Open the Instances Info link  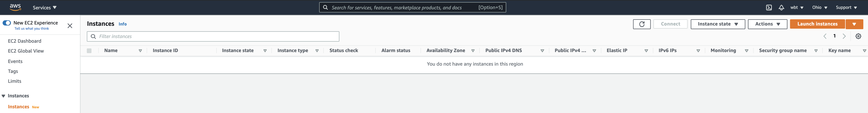(123, 24)
